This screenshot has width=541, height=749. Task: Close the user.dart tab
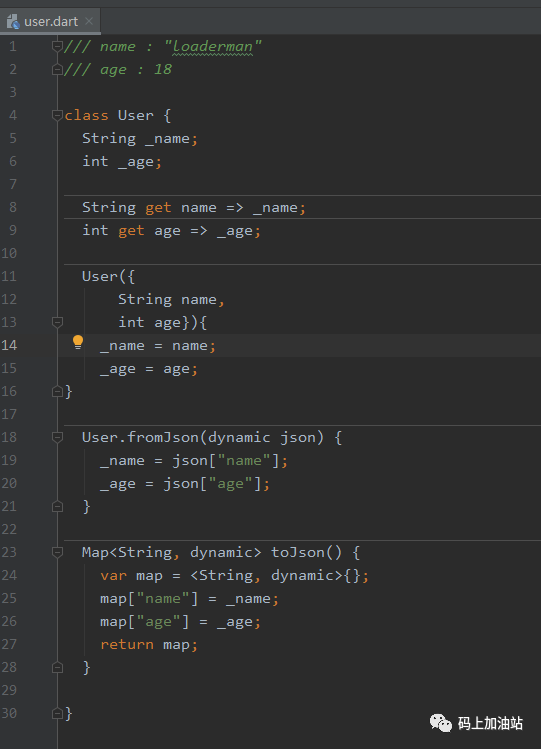[89, 21]
